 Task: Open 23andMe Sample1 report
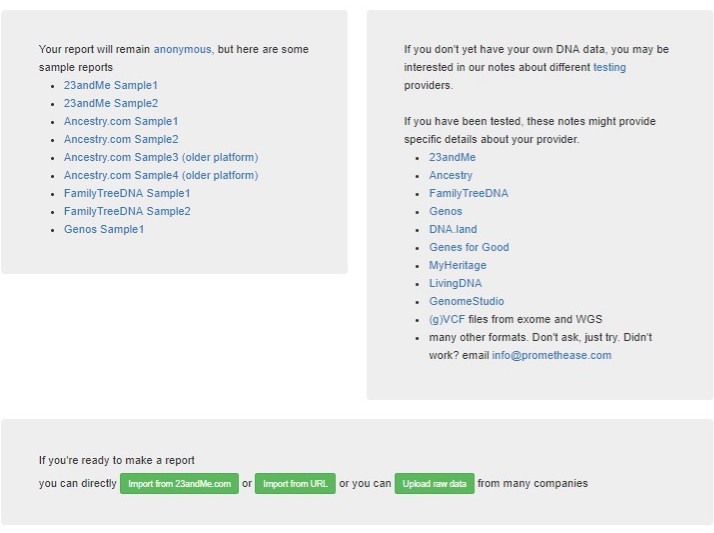point(111,85)
